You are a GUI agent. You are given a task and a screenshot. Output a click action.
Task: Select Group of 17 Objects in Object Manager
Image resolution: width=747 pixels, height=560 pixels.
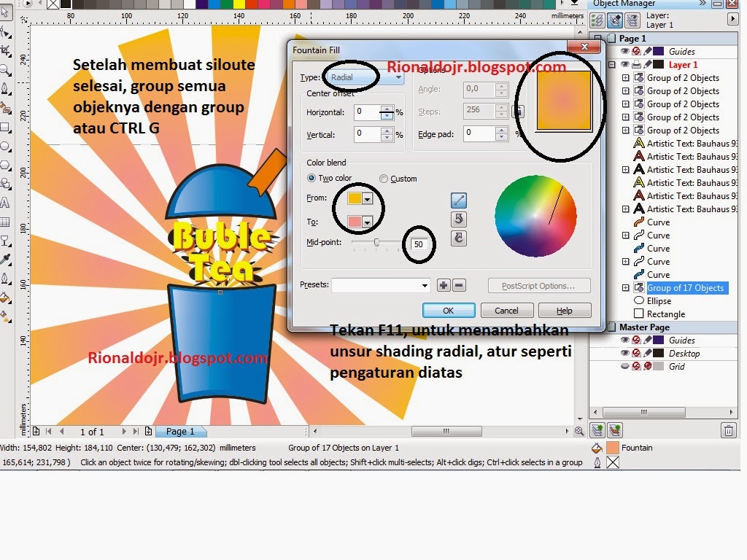pyautogui.click(x=688, y=287)
